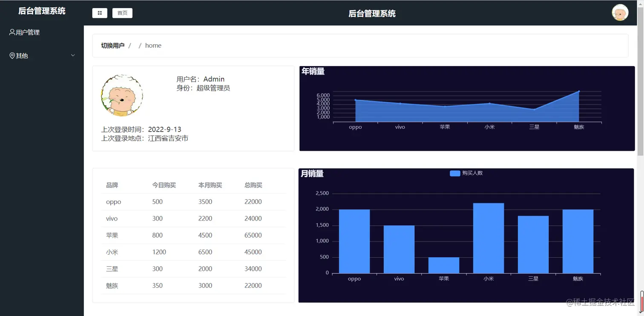Click the 月销量 chart title
This screenshot has width=644, height=316.
point(312,174)
